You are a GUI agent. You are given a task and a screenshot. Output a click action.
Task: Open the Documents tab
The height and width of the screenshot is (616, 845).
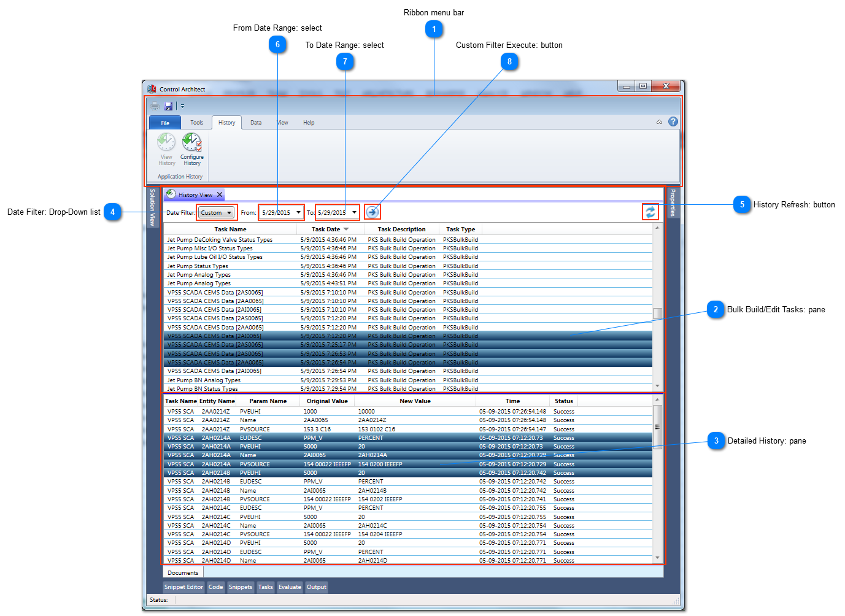point(183,572)
